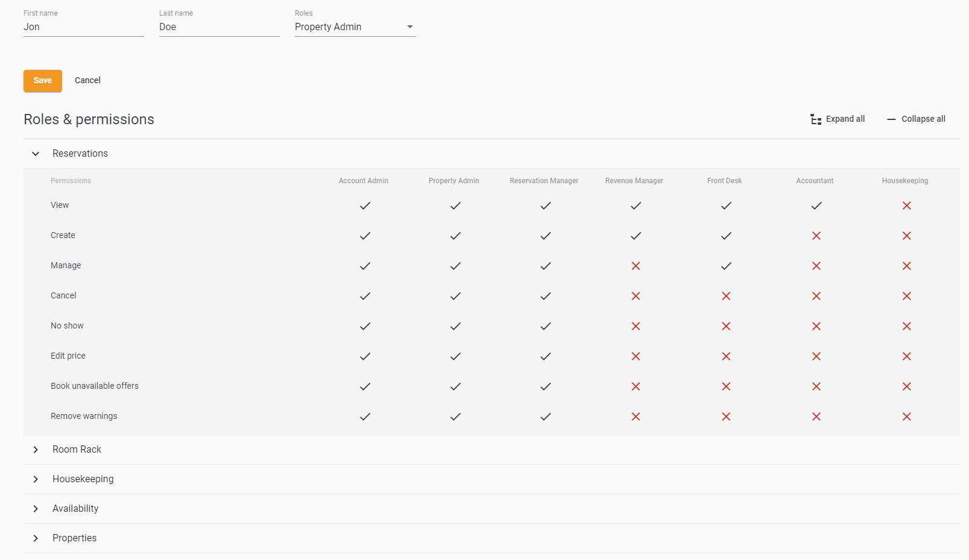Click Accountant red cross in Manage row
The image size is (969, 560).
tap(816, 266)
